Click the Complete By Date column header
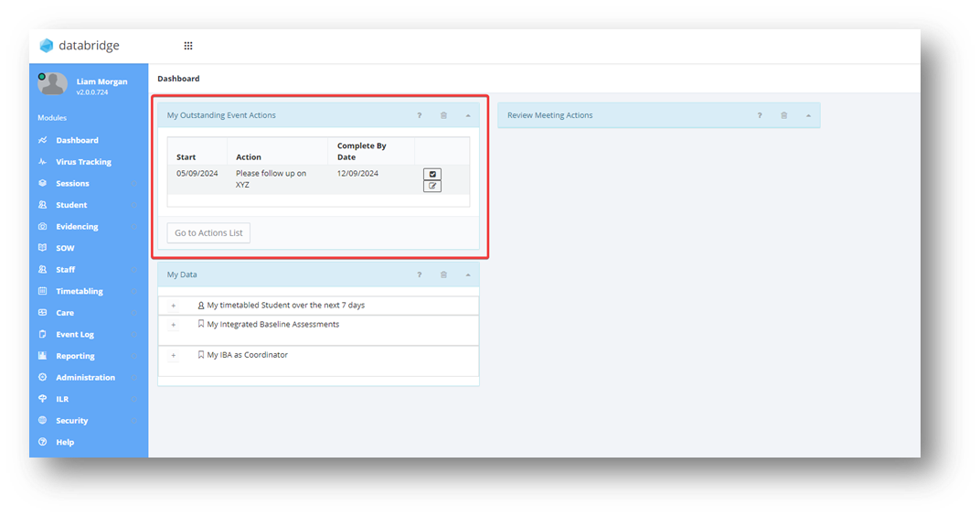 362,152
